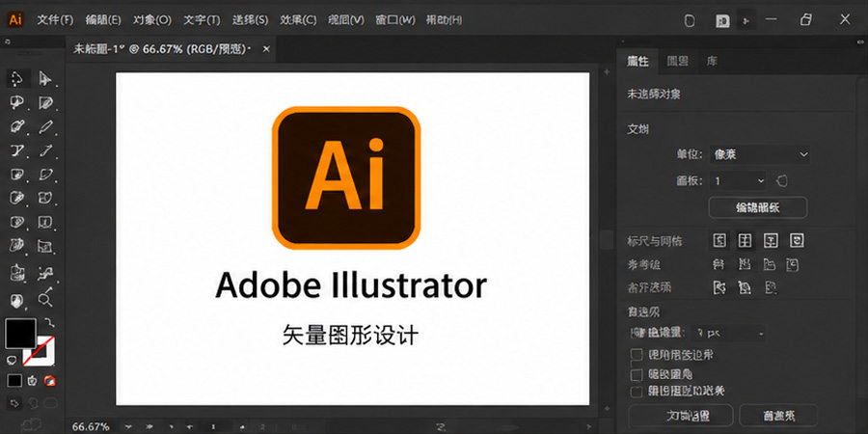Click the 'Adobe Illustrator' text on canvas

[351, 285]
